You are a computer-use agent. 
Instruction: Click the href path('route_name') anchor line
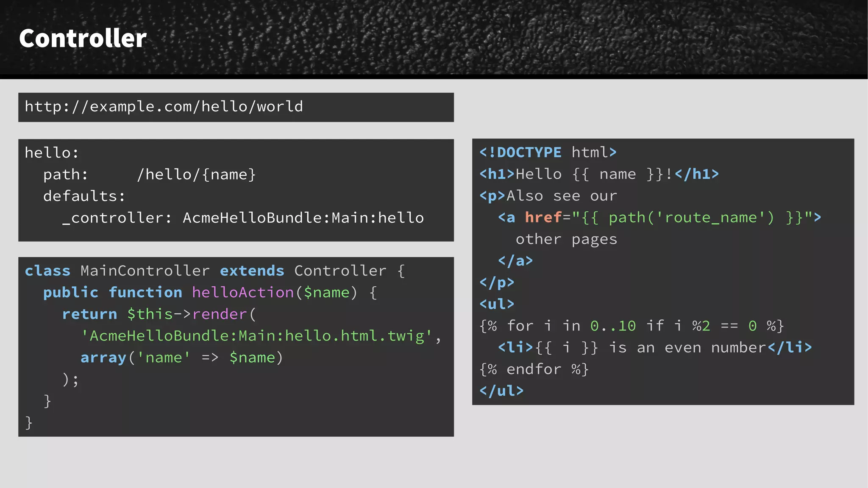(660, 218)
